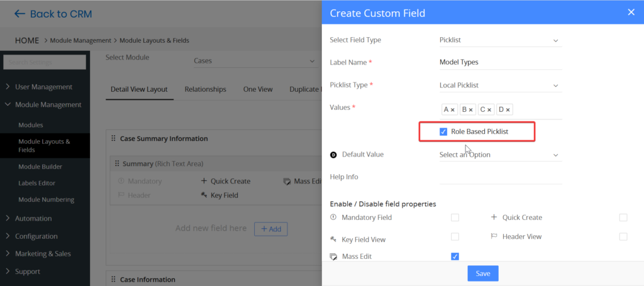Screen dimensions: 644x286
Task: Open the Picklist Type dropdown
Action: [x=499, y=85]
